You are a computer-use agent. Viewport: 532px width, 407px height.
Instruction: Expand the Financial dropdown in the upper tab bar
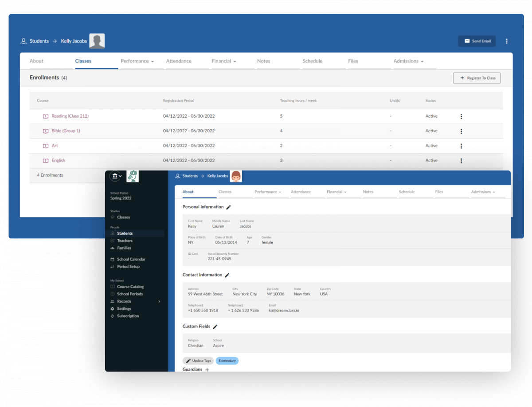(x=224, y=61)
